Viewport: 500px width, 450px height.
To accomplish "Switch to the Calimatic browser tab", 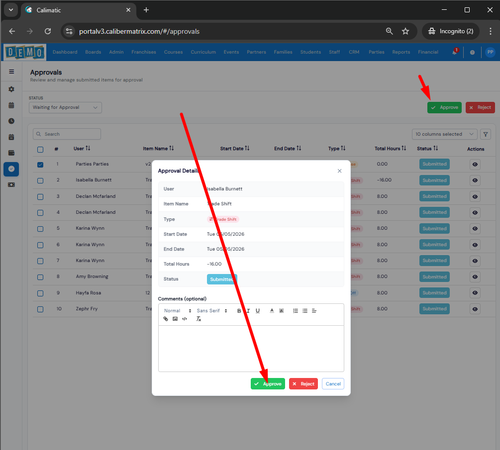I will (78, 10).
